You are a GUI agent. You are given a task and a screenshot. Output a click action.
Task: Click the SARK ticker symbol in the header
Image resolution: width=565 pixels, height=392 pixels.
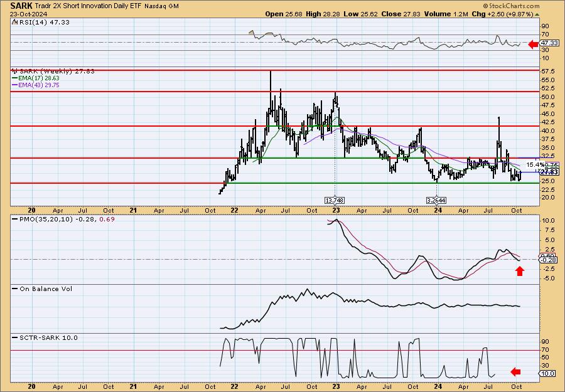coord(21,6)
